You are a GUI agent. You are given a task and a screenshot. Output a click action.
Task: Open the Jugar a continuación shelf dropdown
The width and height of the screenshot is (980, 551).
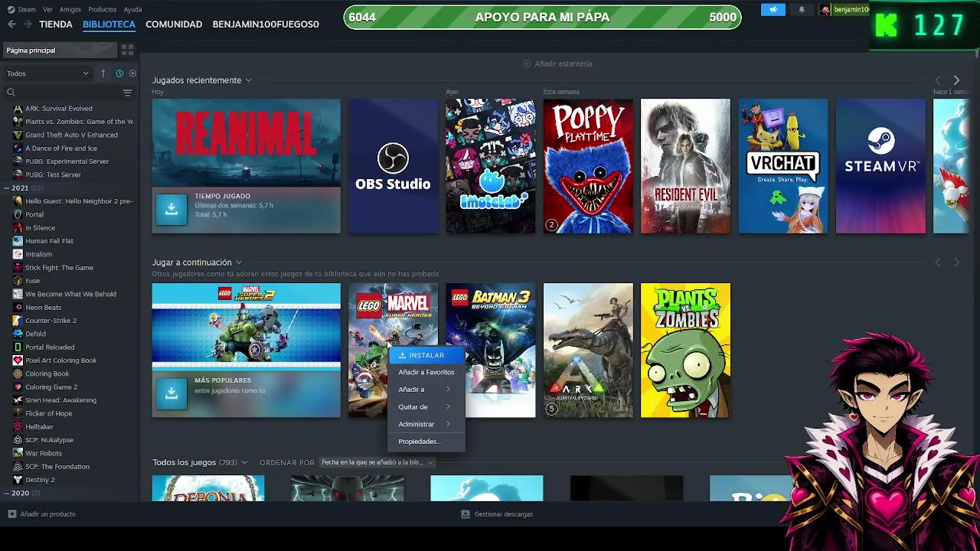pos(238,262)
